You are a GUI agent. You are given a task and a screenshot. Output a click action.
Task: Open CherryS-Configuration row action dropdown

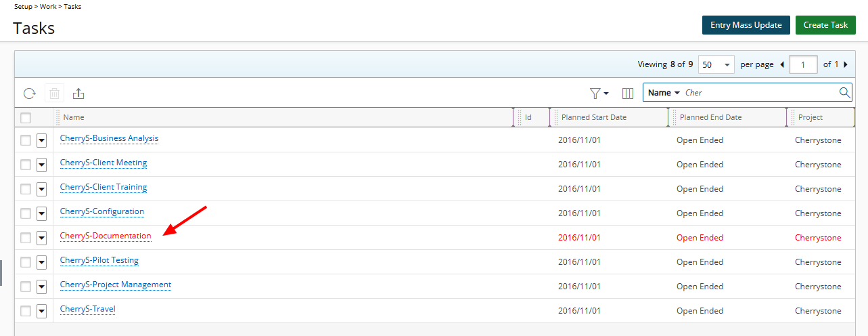click(41, 213)
